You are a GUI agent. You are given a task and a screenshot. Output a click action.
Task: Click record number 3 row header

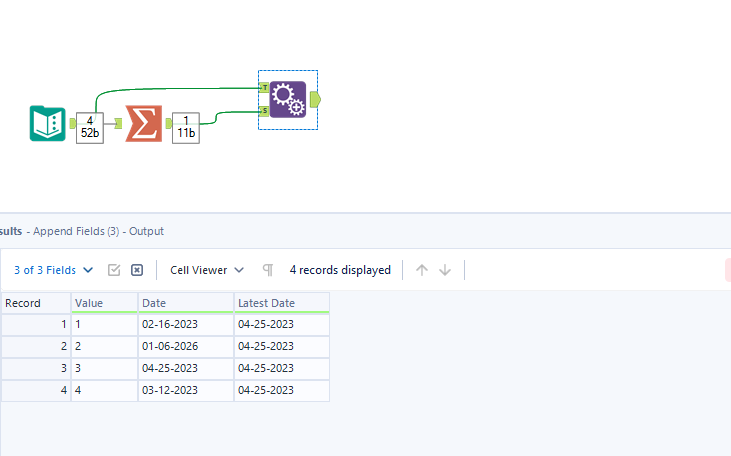tap(36, 368)
